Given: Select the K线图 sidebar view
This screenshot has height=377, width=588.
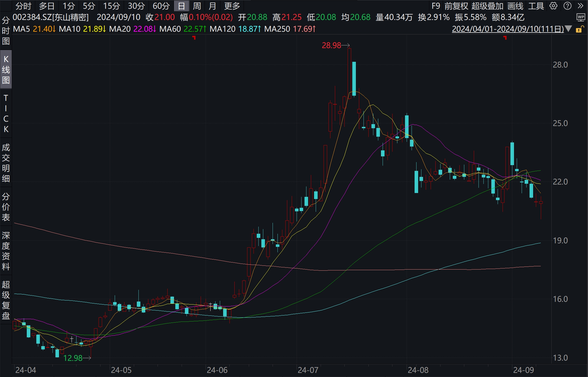Looking at the screenshot, I should click(x=6, y=69).
